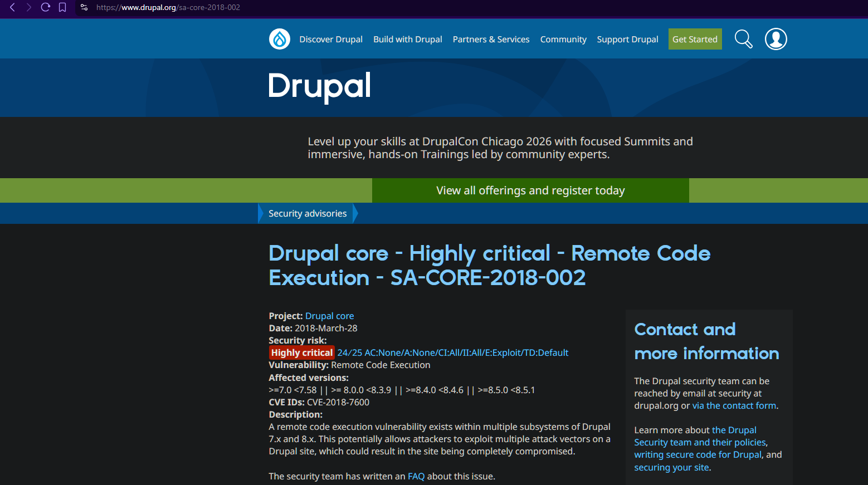The width and height of the screenshot is (868, 485).
Task: Open via the contact form link
Action: click(734, 405)
